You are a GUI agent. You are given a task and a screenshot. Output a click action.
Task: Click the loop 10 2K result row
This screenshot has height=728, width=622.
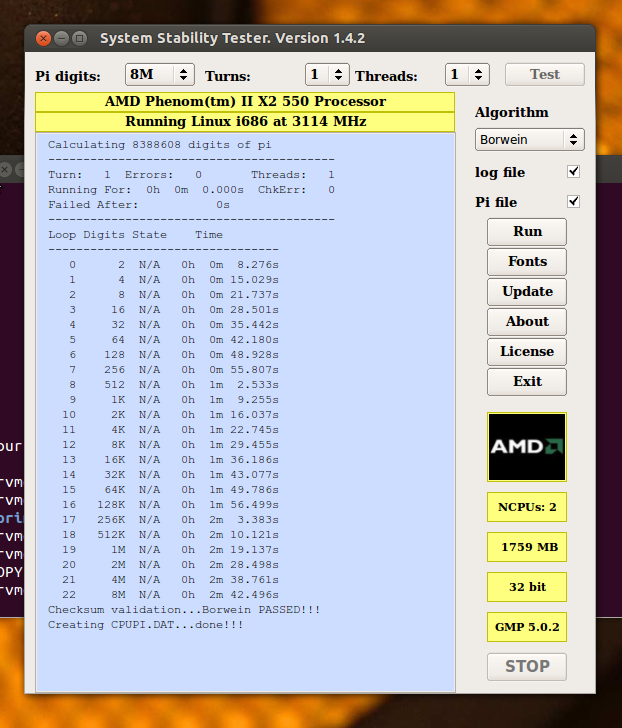point(170,415)
